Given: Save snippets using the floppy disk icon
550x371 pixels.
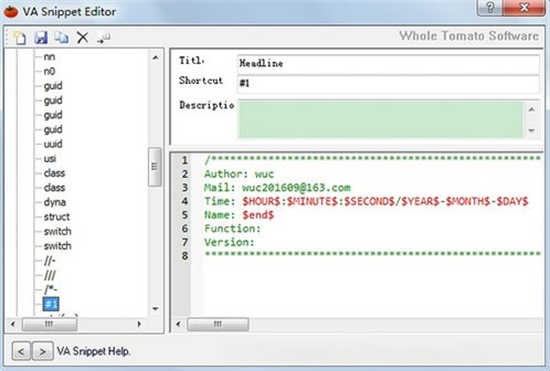Looking at the screenshot, I should 41,37.
